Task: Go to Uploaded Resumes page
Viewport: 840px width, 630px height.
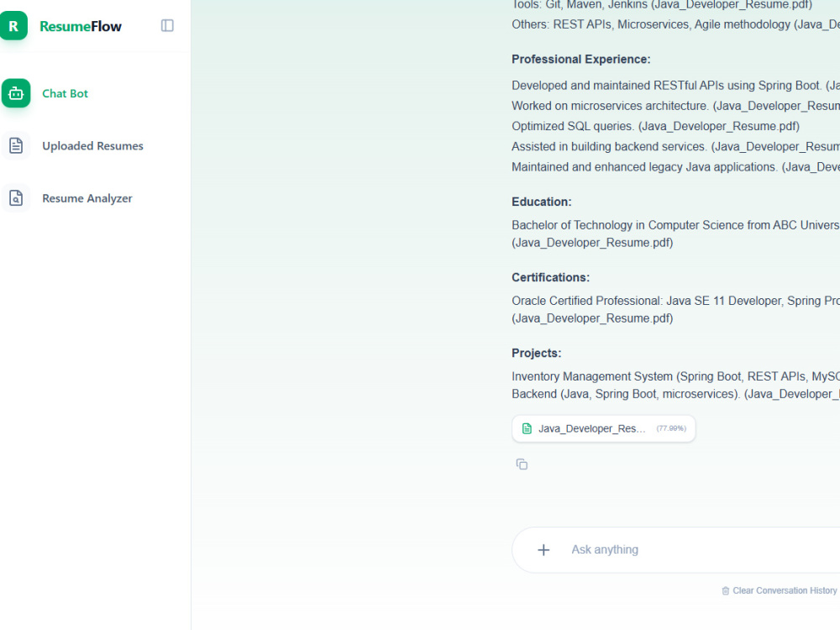Action: [92, 145]
